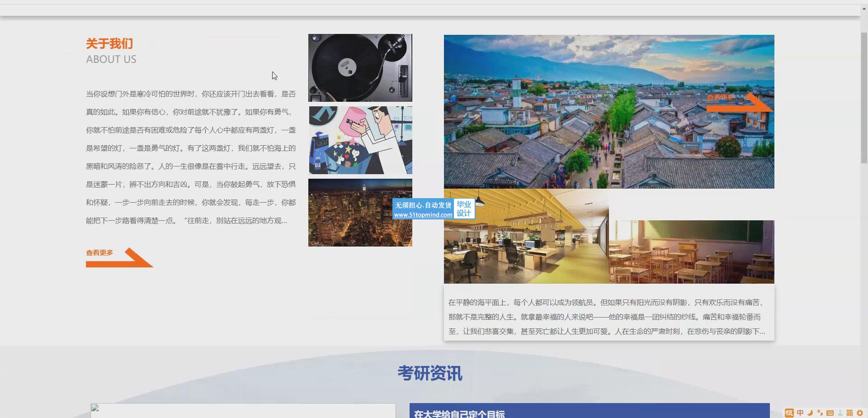Click the 考研资讯 section heading
The height and width of the screenshot is (418, 868).
click(x=430, y=373)
